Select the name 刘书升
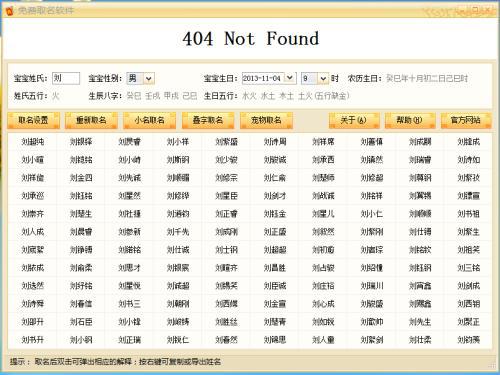This screenshot has width=500, height=375. click(x=33, y=340)
